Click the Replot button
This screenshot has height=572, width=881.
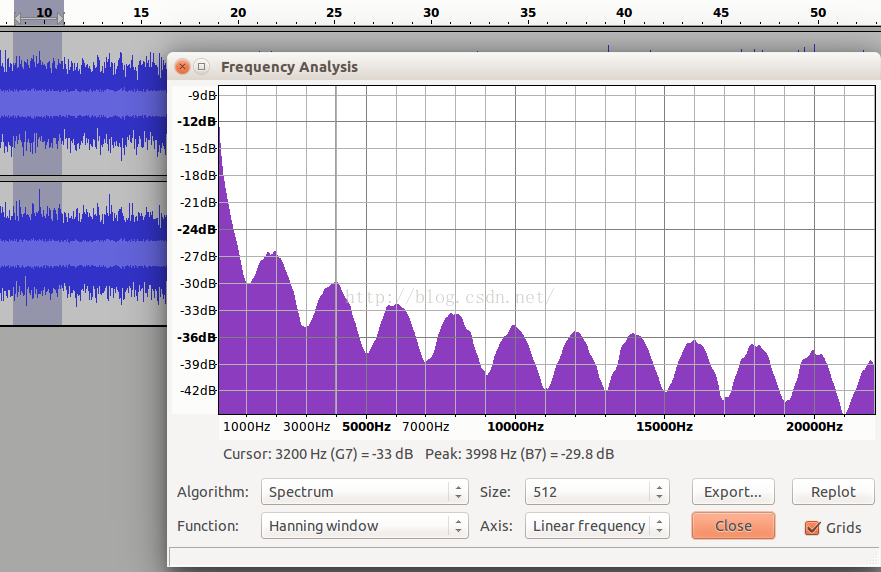833,492
